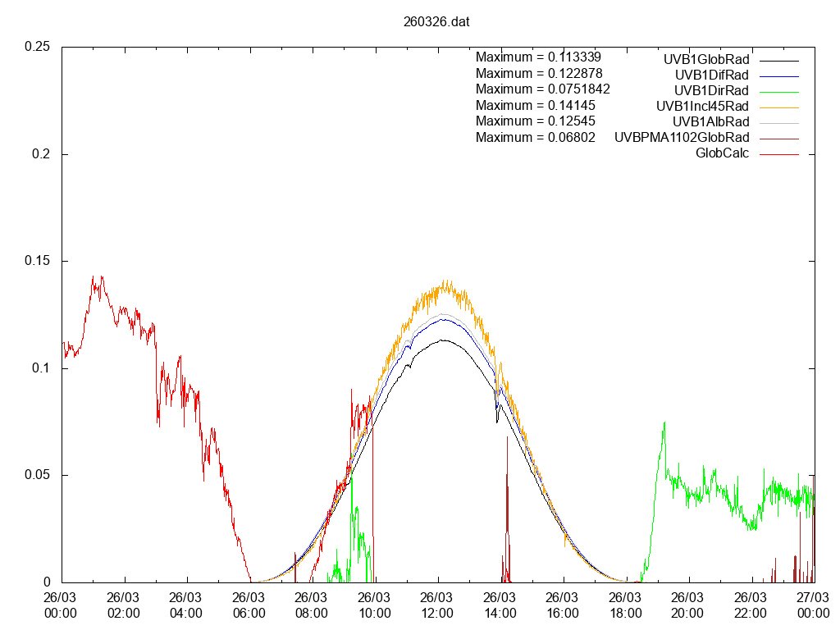840x630 pixels.
Task: Click the GlobCalc legend label
Action: [x=722, y=153]
